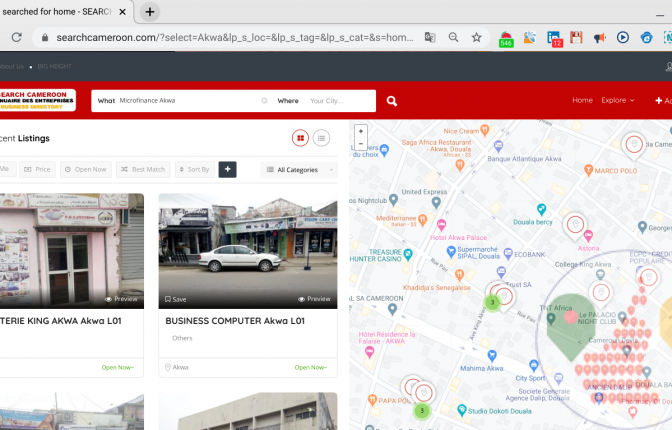Click the Search Cameroon logo
Viewport: 672px width, 430px height.
(37, 100)
